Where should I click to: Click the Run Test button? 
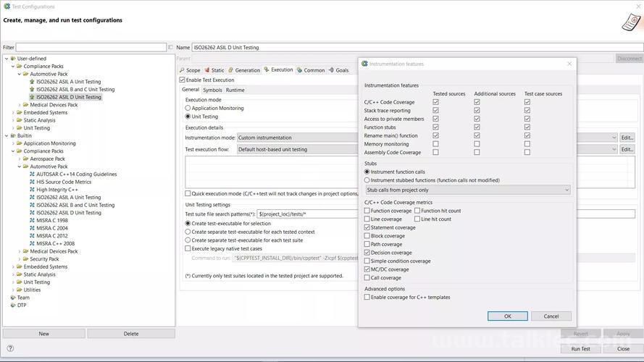(580, 348)
